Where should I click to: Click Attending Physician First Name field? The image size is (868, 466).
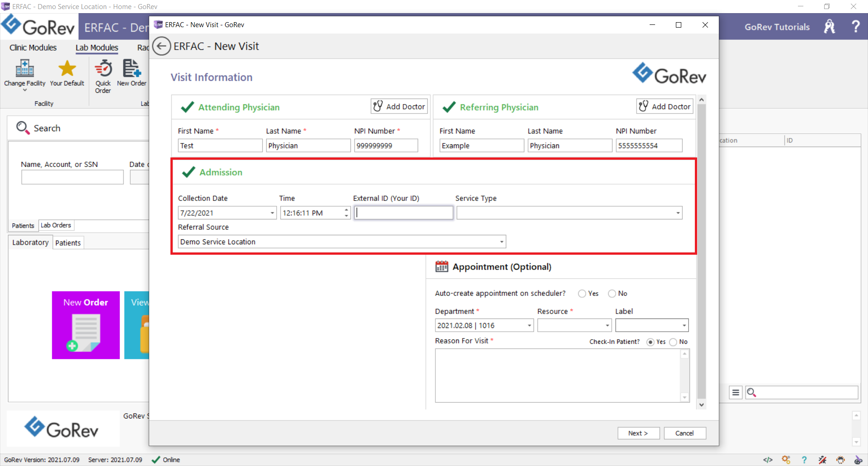[220, 146]
